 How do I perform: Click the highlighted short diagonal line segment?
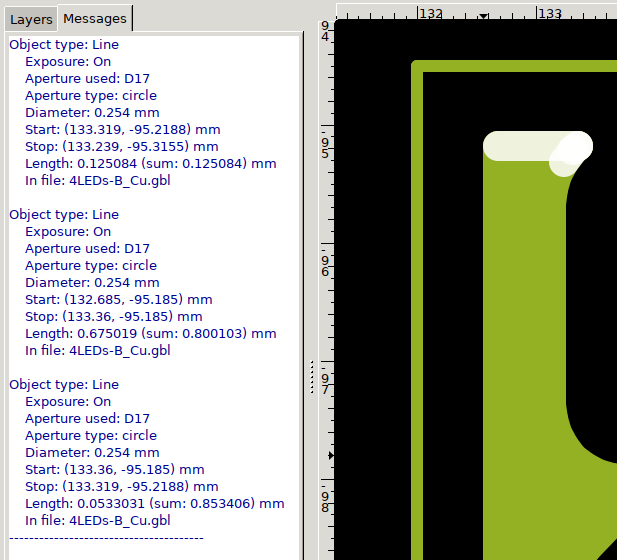point(571,154)
